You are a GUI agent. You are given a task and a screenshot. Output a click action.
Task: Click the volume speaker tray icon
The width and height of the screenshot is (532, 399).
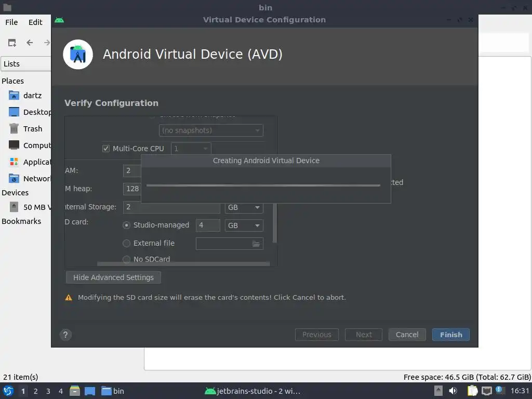(x=453, y=391)
